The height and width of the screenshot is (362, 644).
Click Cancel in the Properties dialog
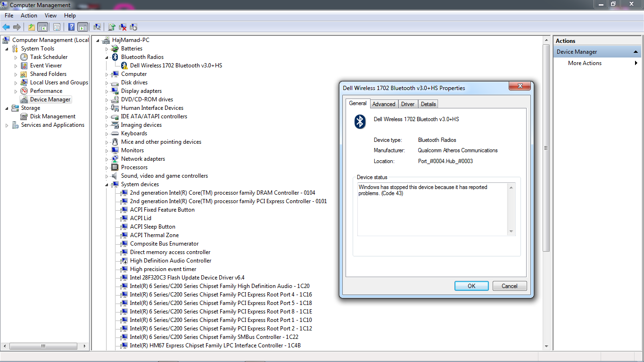pos(509,286)
